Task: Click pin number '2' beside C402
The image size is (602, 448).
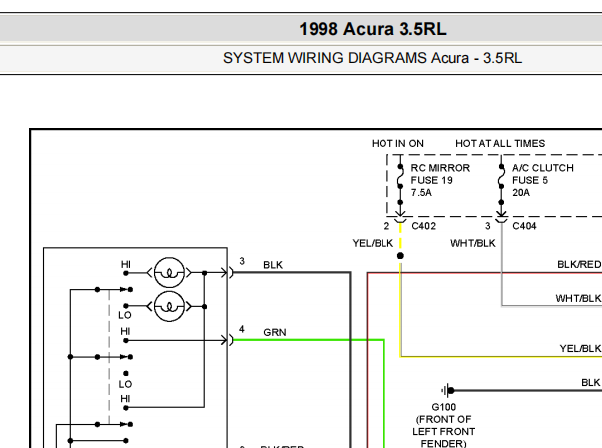Action: coord(386,226)
